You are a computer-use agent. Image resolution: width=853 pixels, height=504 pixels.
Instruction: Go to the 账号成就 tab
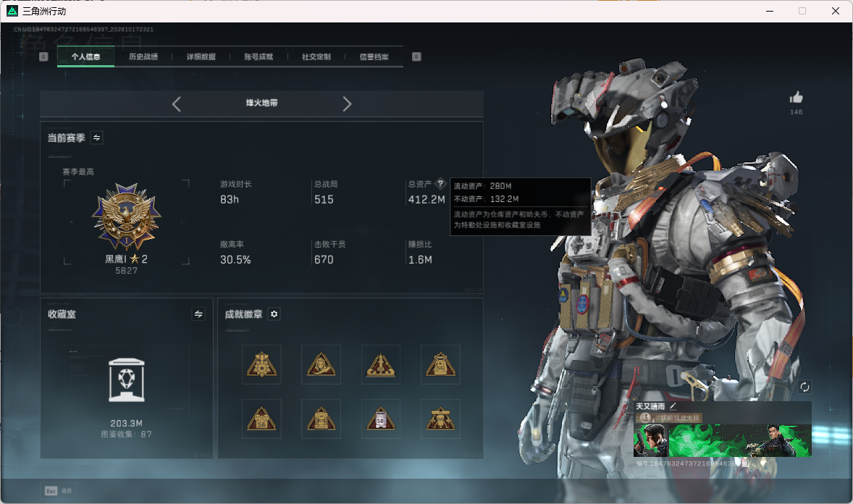click(259, 56)
